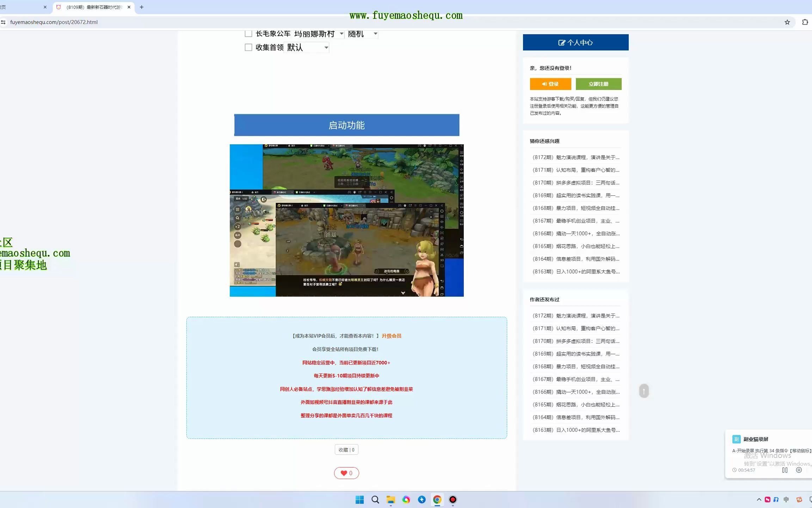Open (8170期) 拼多多虚拟项目 under 作者还发布过
The height and width of the screenshot is (508, 812).
[x=576, y=341]
